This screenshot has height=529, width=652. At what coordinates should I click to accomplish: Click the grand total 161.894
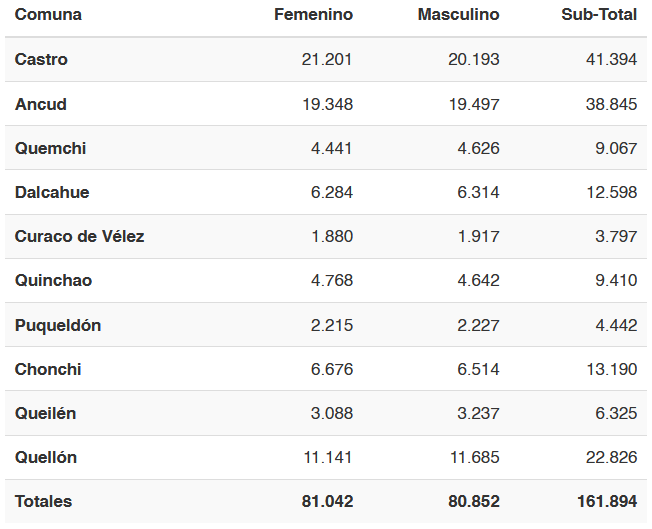[x=607, y=502]
